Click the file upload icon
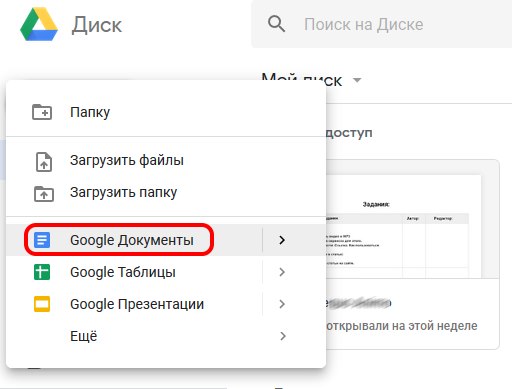Viewport: 512px width, 389px height. click(44, 162)
